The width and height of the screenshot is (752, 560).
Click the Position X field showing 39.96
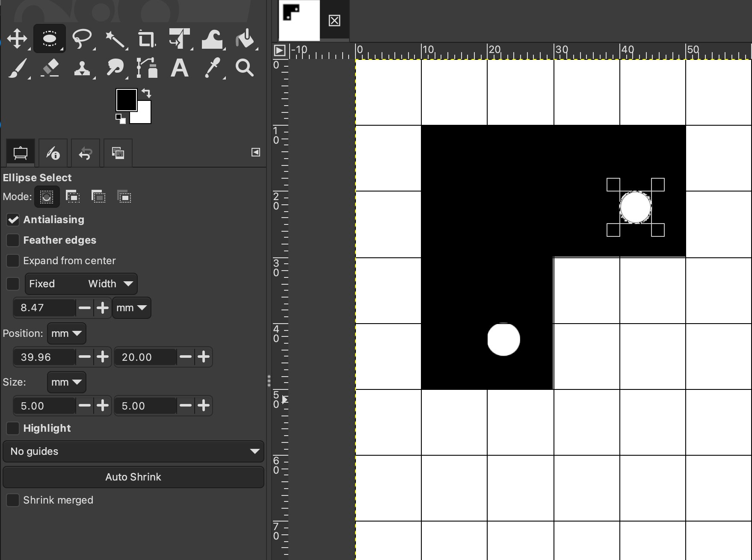coord(44,357)
